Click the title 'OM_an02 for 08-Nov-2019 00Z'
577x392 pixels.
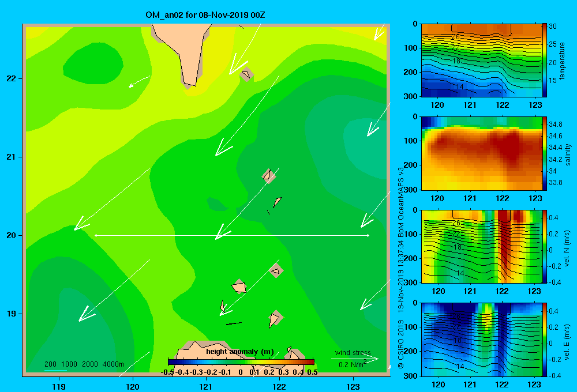click(x=205, y=15)
